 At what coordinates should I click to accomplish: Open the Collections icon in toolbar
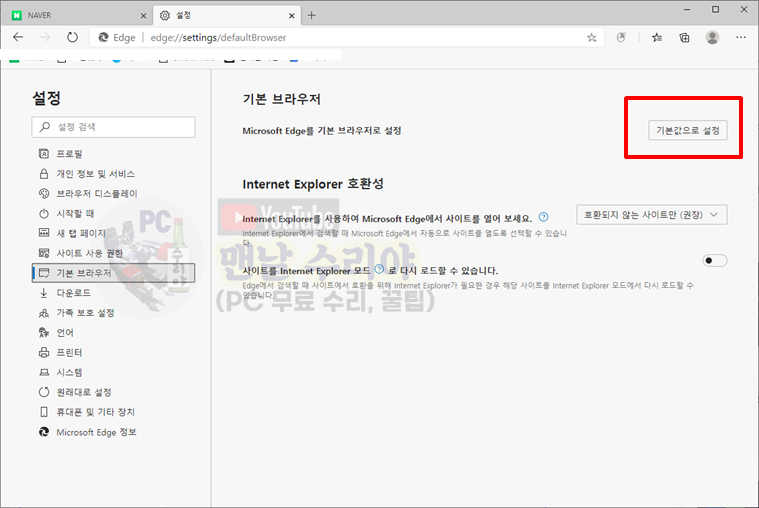click(684, 37)
